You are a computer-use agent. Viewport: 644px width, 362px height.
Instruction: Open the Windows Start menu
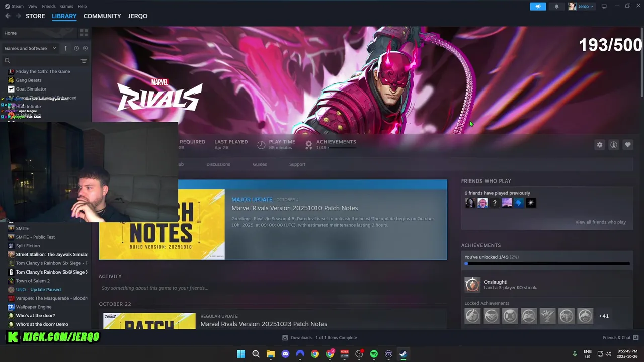pyautogui.click(x=241, y=354)
